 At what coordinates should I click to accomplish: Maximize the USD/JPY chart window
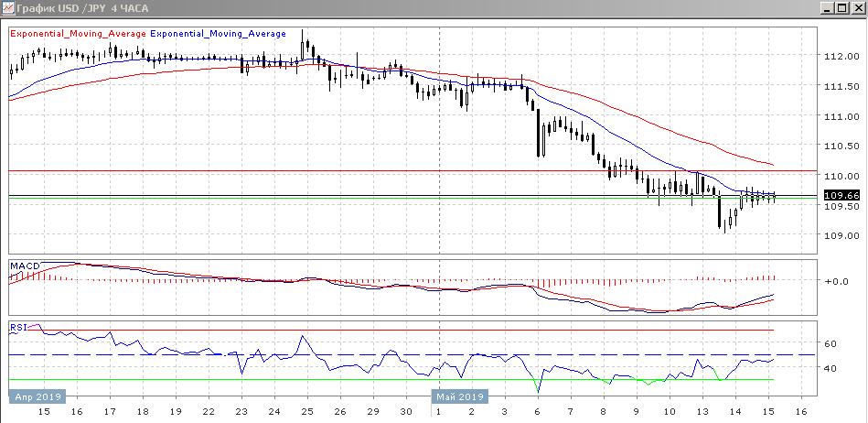[x=843, y=8]
